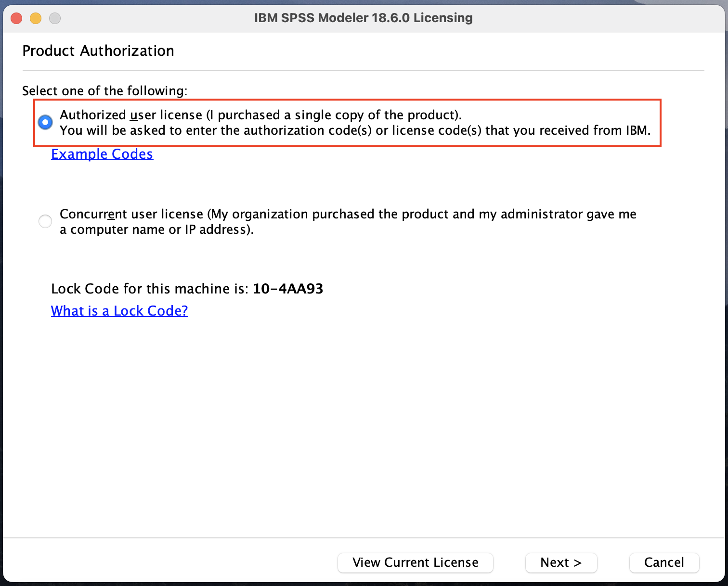Click the IBM SPSS Modeler Licensing window title
The height and width of the screenshot is (586, 728).
(x=364, y=18)
